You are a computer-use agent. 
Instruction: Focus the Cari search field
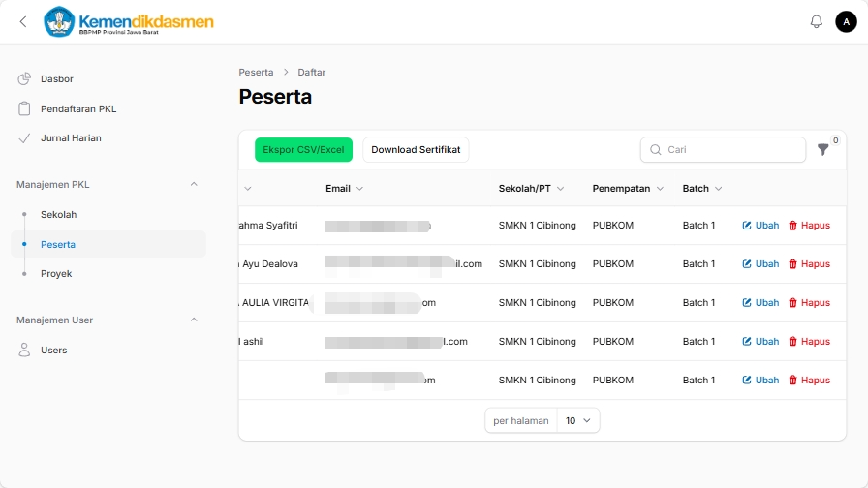(723, 150)
